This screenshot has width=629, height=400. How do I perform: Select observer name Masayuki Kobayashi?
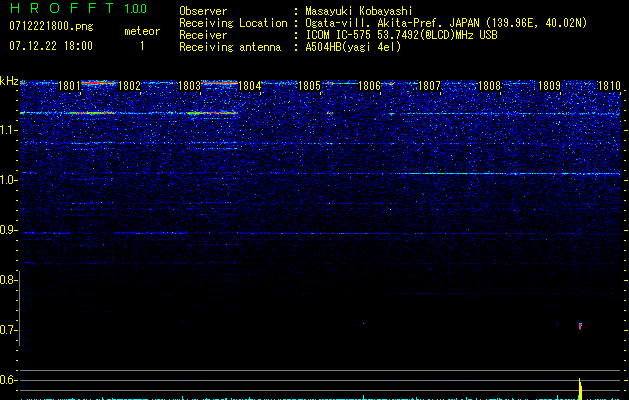(x=359, y=11)
